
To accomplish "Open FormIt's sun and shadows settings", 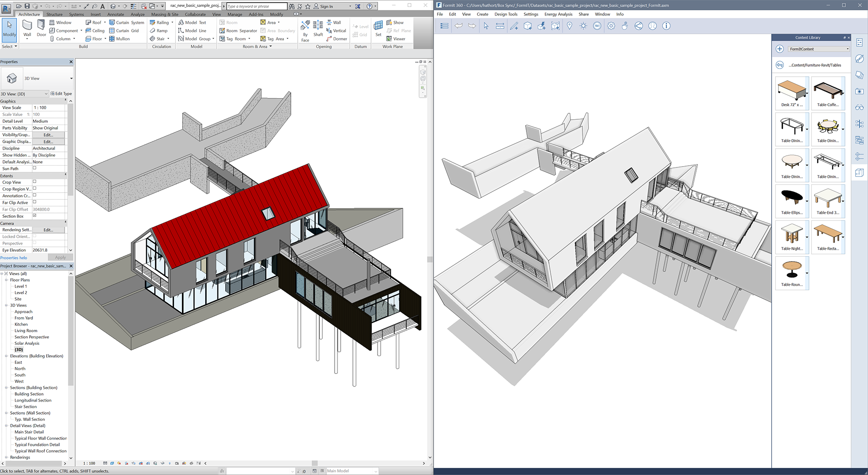I will tap(583, 26).
